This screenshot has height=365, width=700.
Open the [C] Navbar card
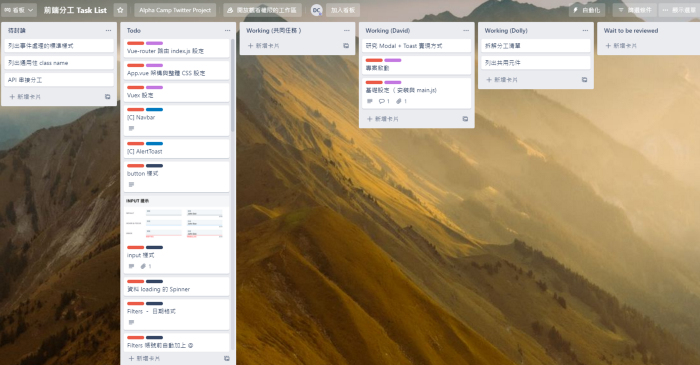tap(176, 120)
